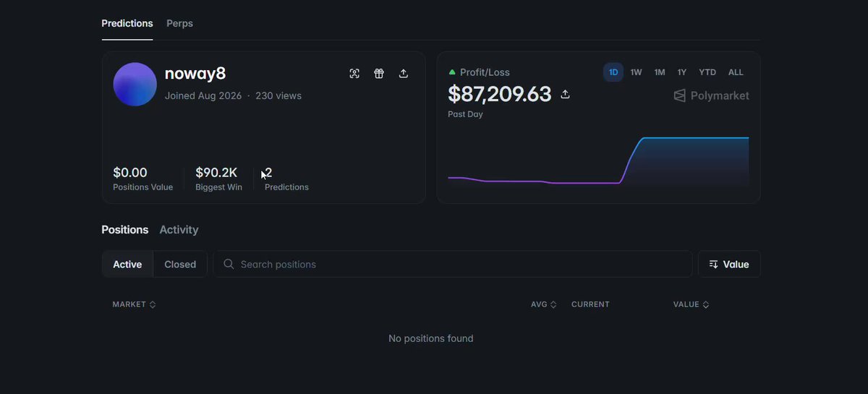Open the Positions tab
Screen dimensions: 868x394
[124, 229]
